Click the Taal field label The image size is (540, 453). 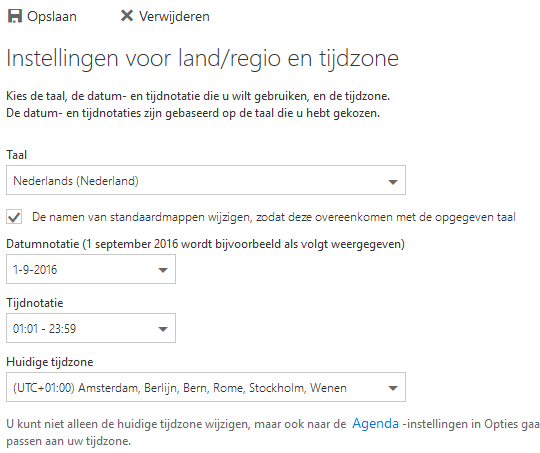17,155
